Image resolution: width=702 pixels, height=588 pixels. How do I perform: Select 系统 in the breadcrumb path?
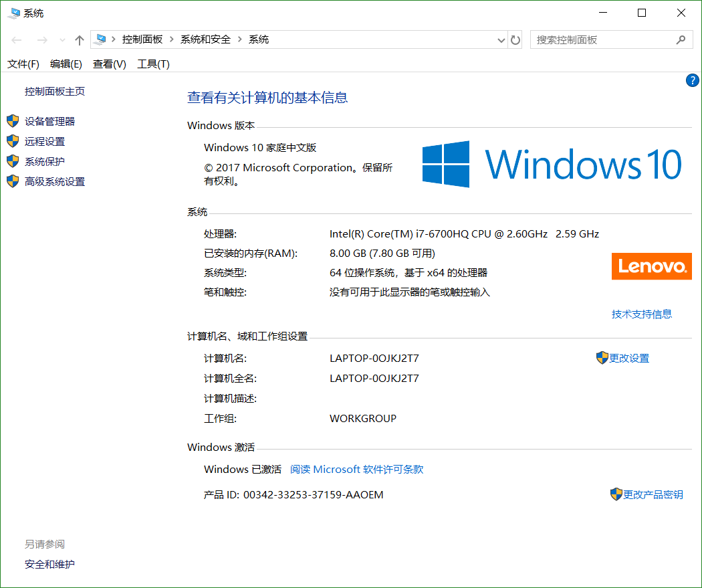[x=259, y=39]
